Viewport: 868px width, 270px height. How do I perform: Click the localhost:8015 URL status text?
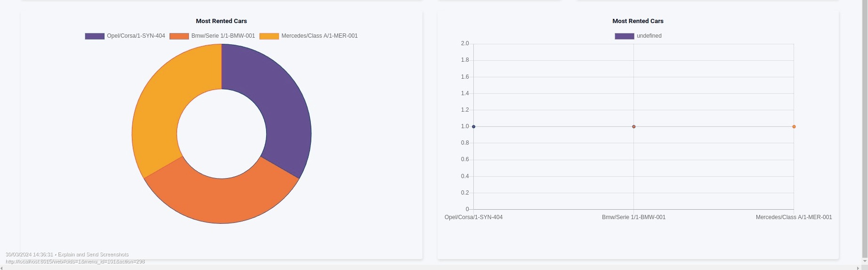[x=75, y=262]
